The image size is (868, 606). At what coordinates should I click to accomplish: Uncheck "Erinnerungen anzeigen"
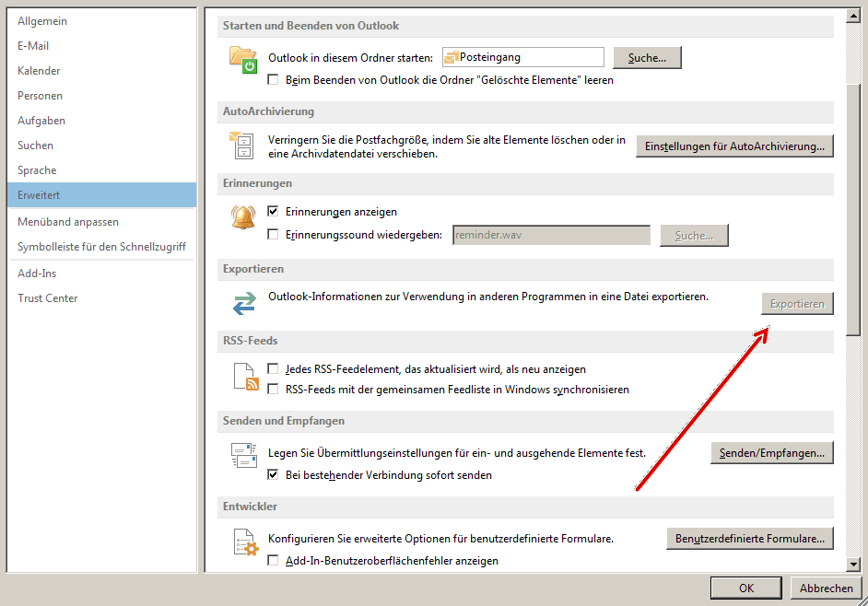pyautogui.click(x=273, y=212)
